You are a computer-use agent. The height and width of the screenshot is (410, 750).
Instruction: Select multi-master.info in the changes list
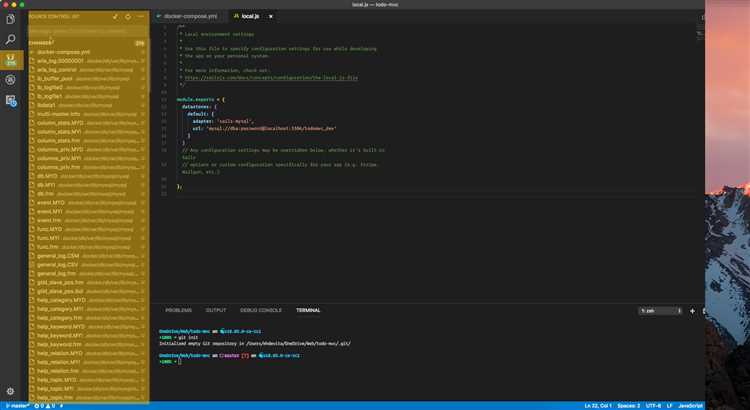[88, 114]
